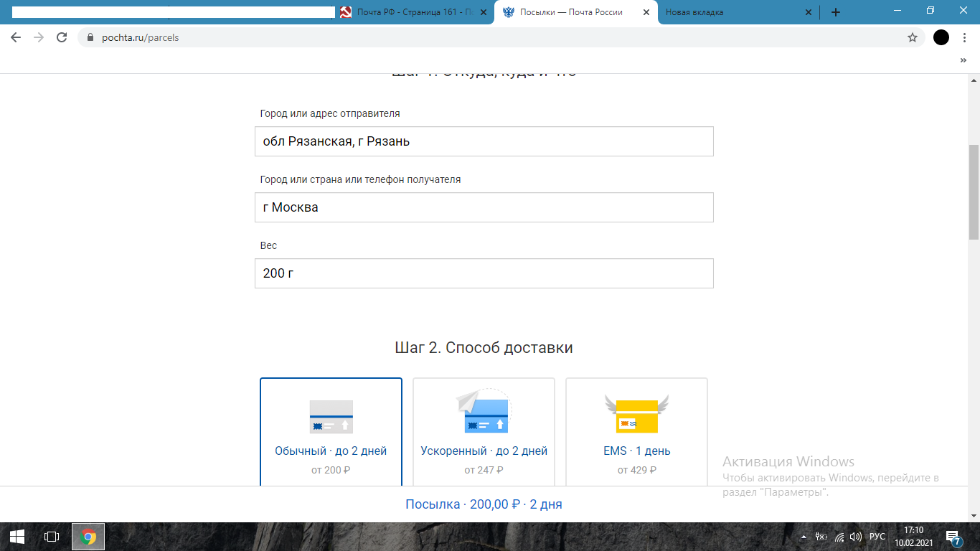Open the volume speaker tray icon
The height and width of the screenshot is (551, 980).
coord(856,537)
